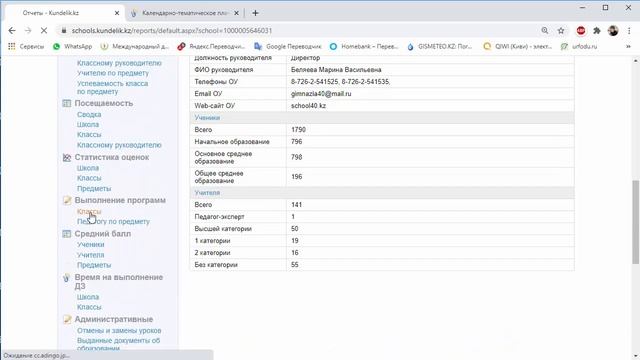The width and height of the screenshot is (640, 360).
Task: Show more bookmarks with the chevron
Action: 628,47
